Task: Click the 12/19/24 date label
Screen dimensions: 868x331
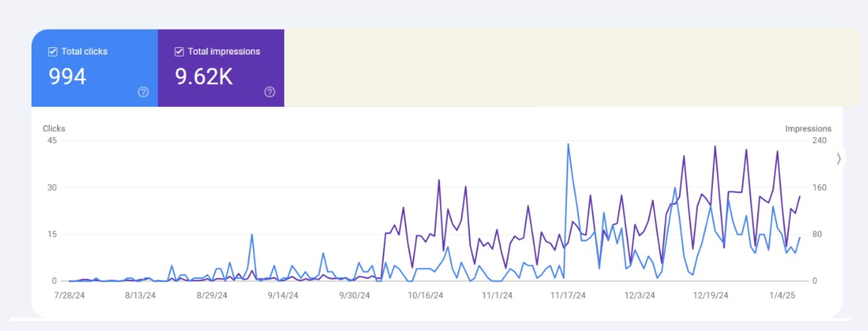Action: tap(710, 296)
